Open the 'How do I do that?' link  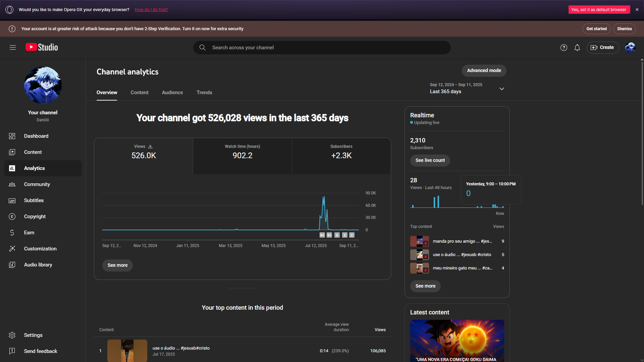[151, 9]
